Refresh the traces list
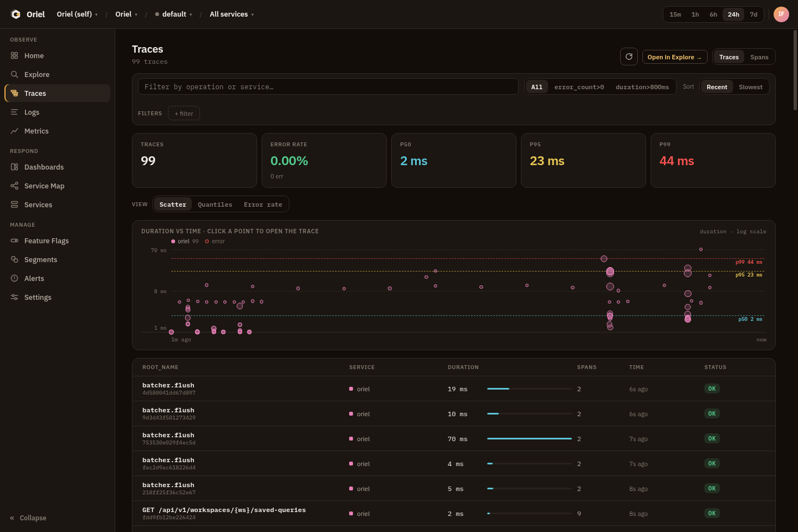The width and height of the screenshot is (798, 532). pyautogui.click(x=629, y=57)
